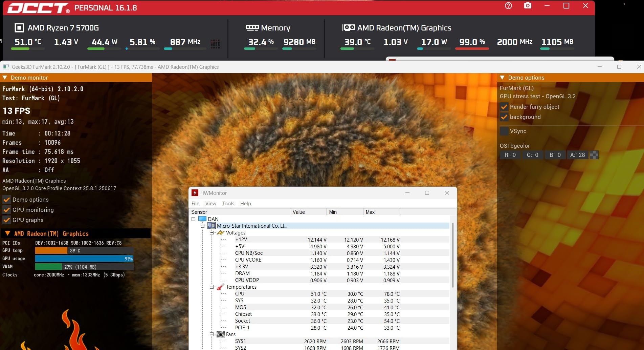Click the 13 FPS readout in FurMark
This screenshot has width=644, height=350.
(16, 111)
